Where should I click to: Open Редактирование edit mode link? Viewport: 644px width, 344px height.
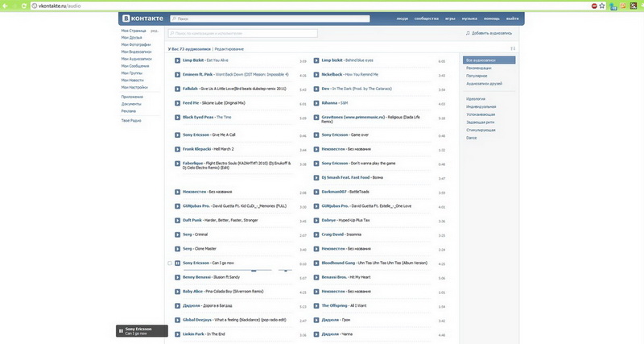[x=229, y=49]
